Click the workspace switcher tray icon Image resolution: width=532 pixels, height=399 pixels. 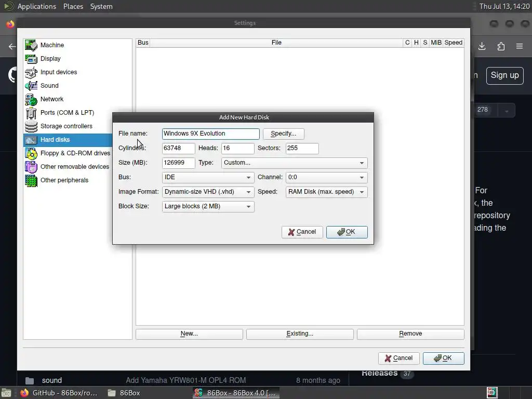[x=492, y=393]
